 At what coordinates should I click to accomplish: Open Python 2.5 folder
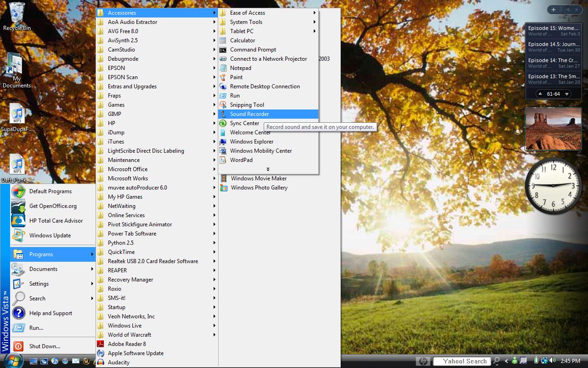coord(157,243)
